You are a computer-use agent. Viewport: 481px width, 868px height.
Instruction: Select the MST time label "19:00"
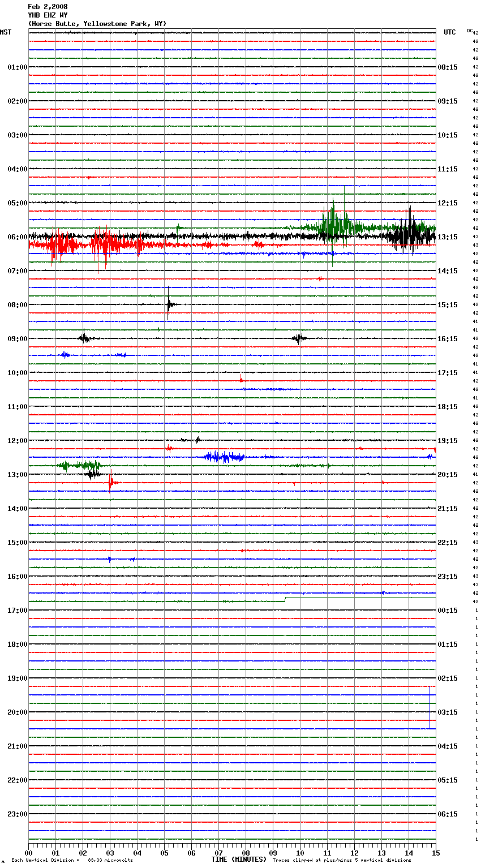(x=18, y=678)
